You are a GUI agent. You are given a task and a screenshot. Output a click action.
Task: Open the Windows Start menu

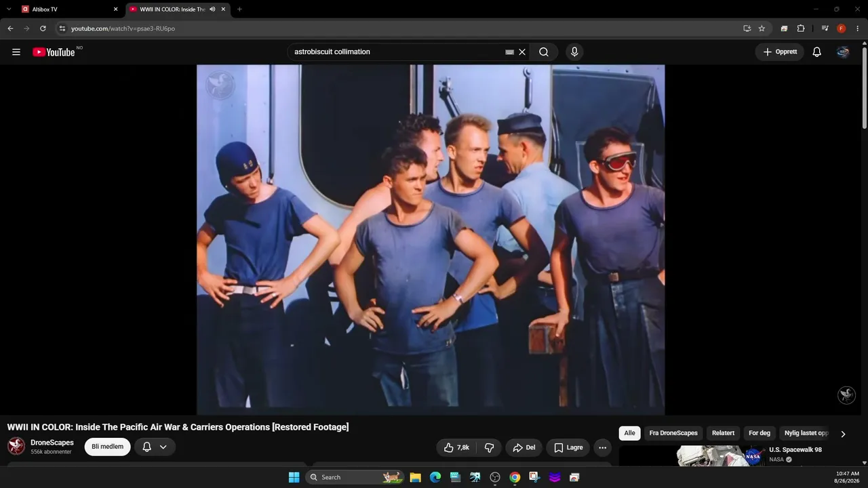[x=294, y=477]
